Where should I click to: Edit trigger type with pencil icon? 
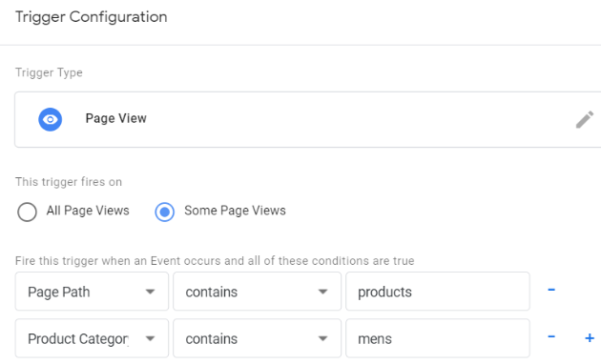tap(585, 119)
